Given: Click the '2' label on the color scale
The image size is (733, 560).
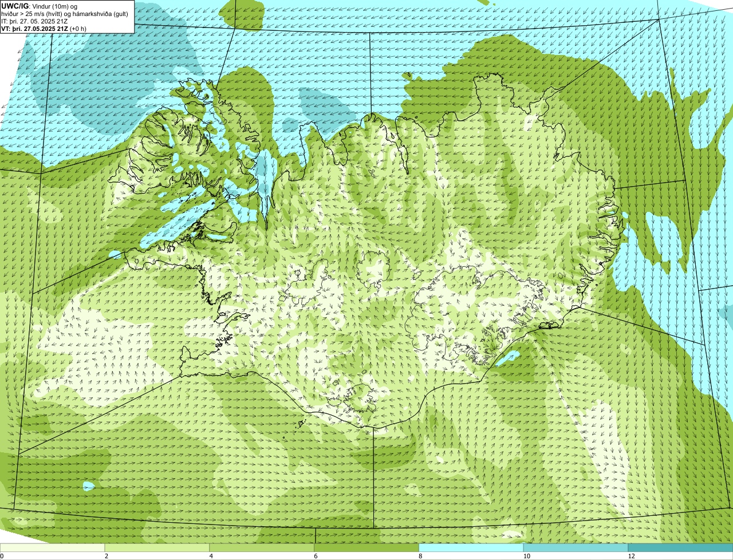Looking at the screenshot, I should 107,556.
